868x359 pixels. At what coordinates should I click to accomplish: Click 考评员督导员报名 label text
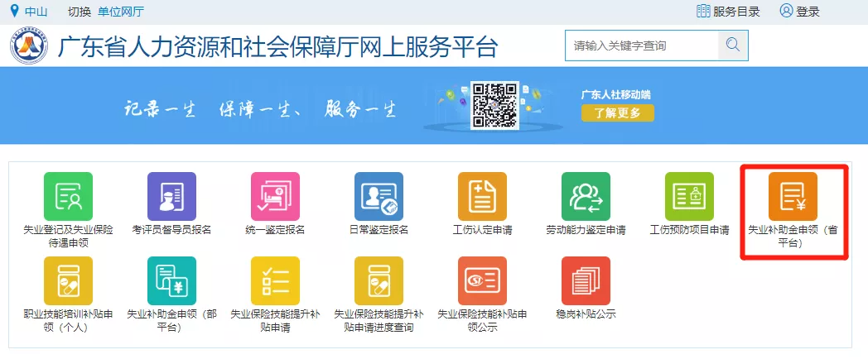click(x=171, y=230)
